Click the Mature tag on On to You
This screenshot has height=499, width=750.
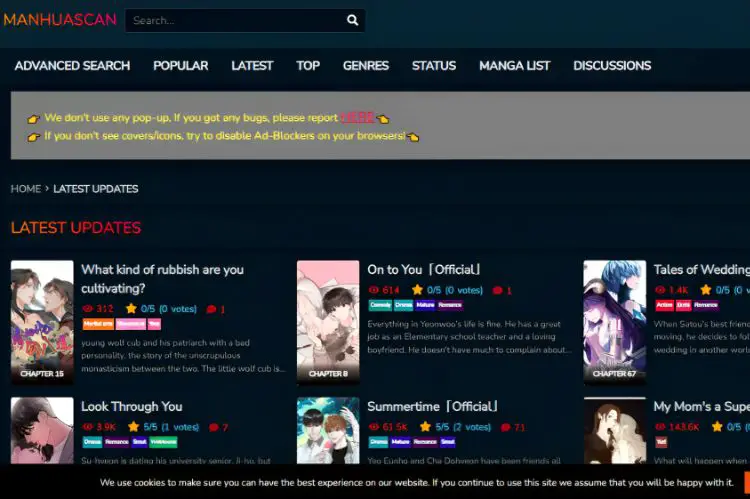[425, 305]
